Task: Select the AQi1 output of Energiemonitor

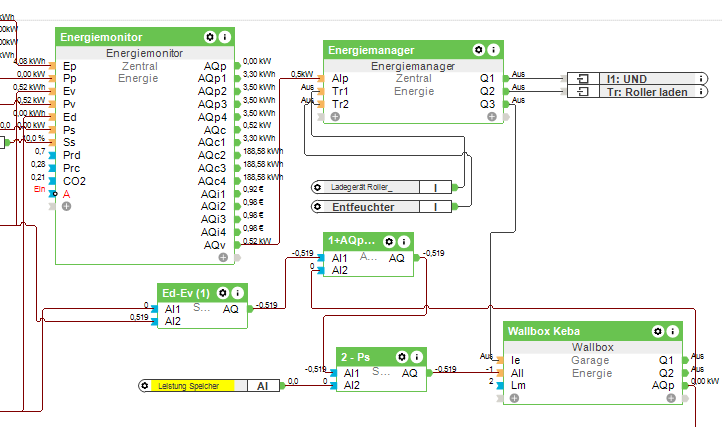Action: 213,194
